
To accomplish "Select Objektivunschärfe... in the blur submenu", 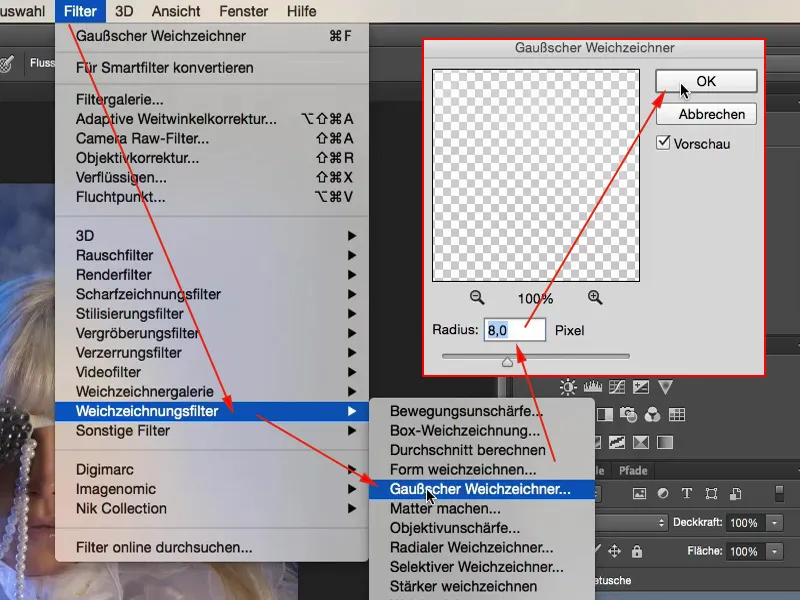I will 482,528.
